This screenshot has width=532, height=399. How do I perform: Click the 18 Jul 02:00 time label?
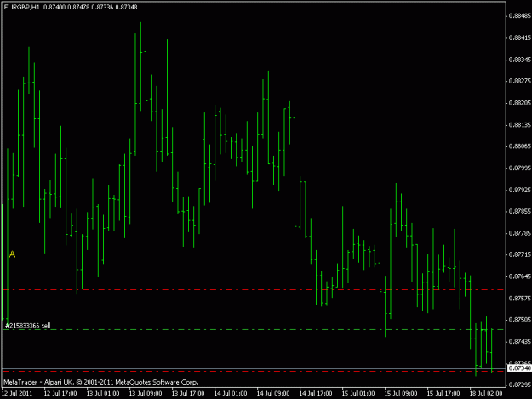486,393
